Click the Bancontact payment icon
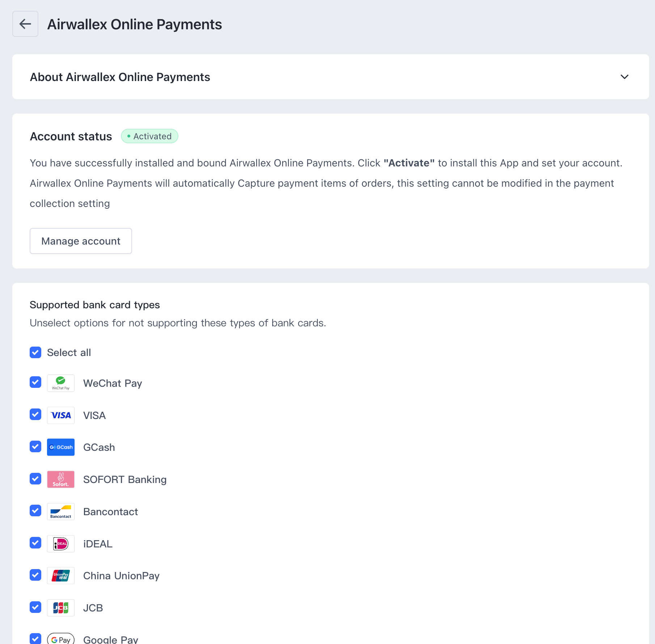655x644 pixels. (60, 511)
